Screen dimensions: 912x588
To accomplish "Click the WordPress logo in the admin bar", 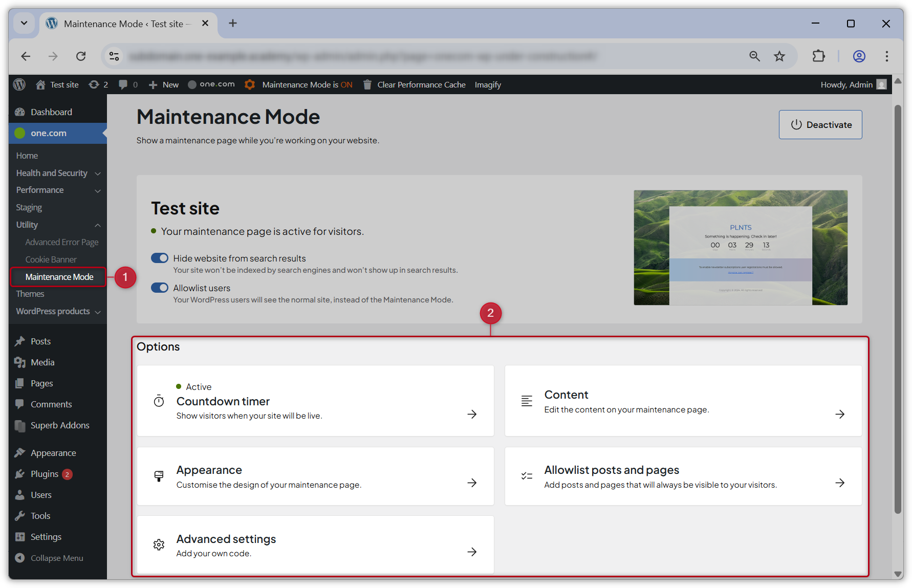I will point(19,84).
